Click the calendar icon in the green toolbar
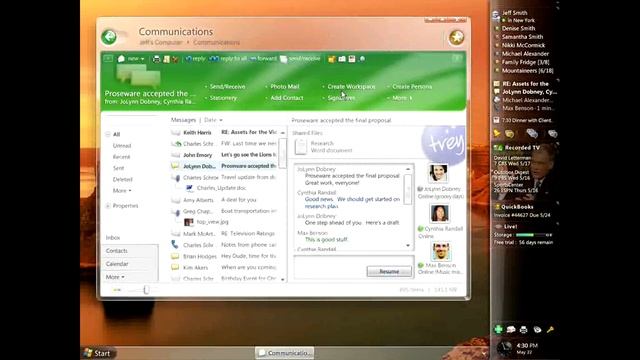The image size is (640, 360). [x=352, y=59]
